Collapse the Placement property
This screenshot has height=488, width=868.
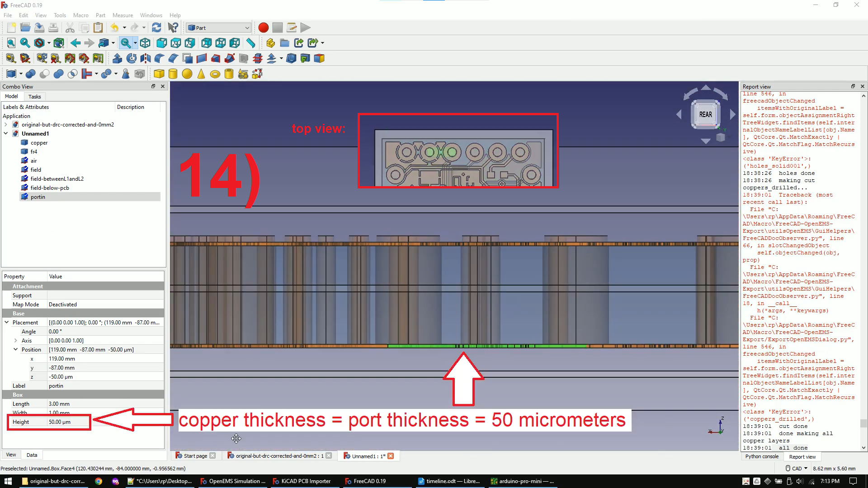[x=7, y=323]
